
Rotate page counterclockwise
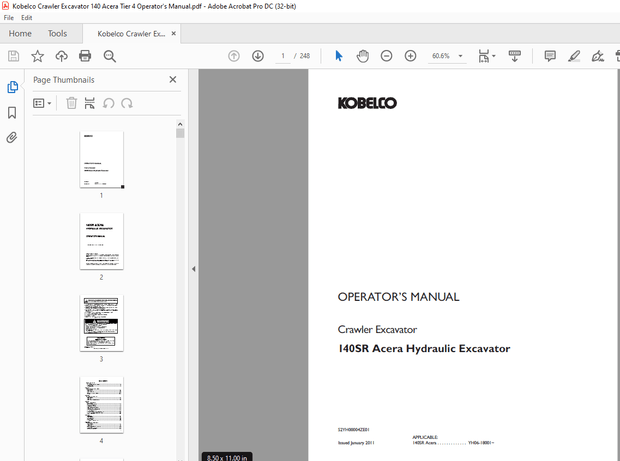pos(108,103)
